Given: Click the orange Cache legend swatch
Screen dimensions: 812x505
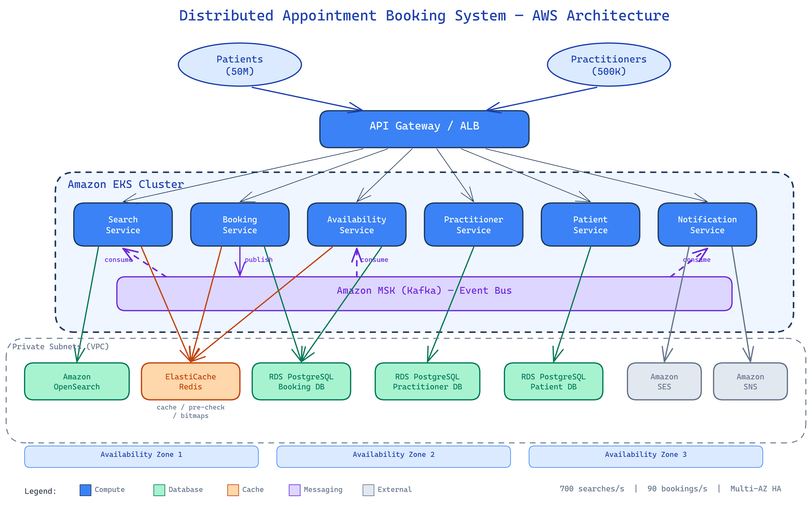Looking at the screenshot, I should [x=233, y=490].
